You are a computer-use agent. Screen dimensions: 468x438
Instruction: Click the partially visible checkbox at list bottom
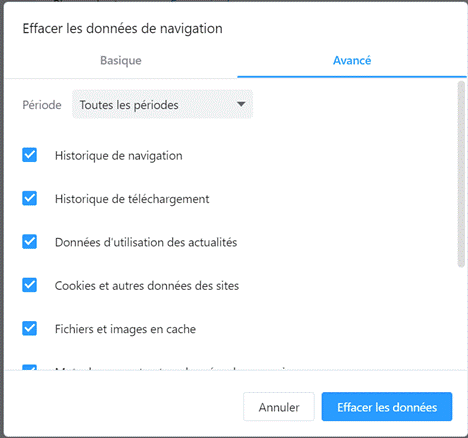coord(30,368)
